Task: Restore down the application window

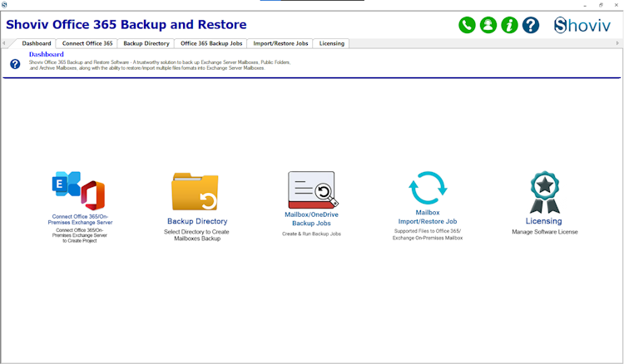Action: pyautogui.click(x=601, y=5)
